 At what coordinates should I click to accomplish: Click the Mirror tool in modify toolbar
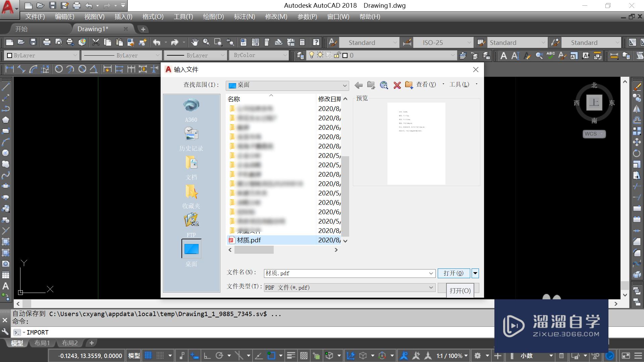tap(637, 109)
